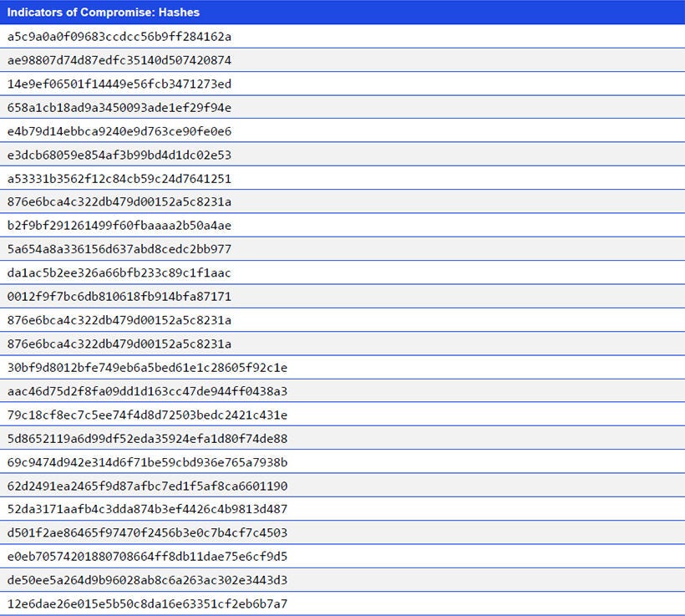Select the hash row starting b2f9bf291261
Image resolution: width=685 pixels, height=616 pixels.
tap(342, 225)
